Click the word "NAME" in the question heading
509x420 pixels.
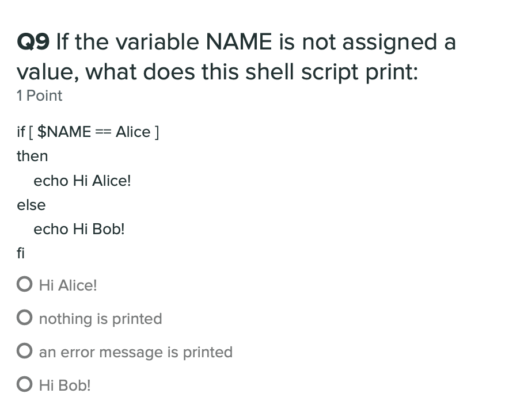[x=239, y=42]
